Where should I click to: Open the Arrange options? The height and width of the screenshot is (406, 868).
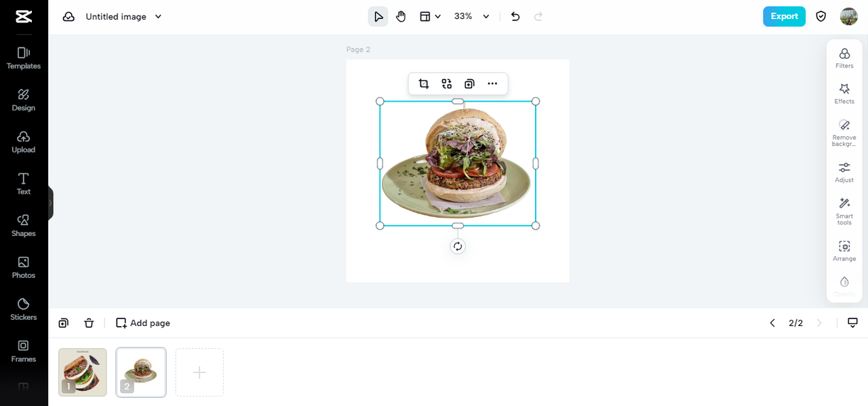point(844,251)
